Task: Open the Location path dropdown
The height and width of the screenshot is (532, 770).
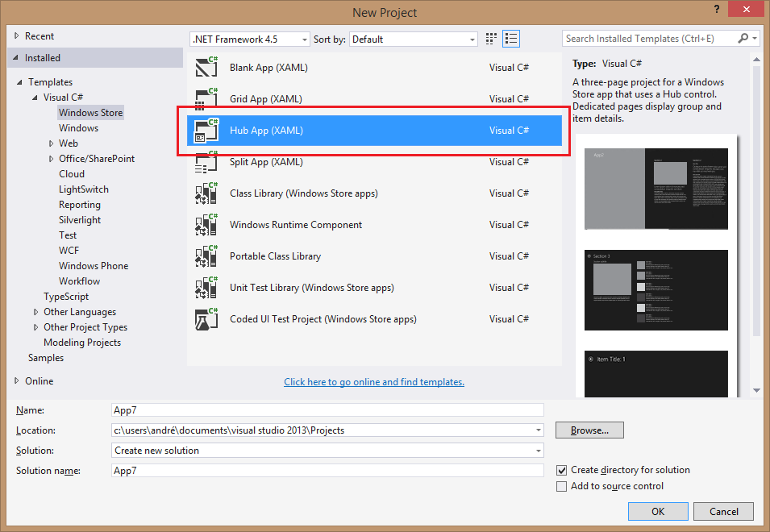Action: coord(539,430)
